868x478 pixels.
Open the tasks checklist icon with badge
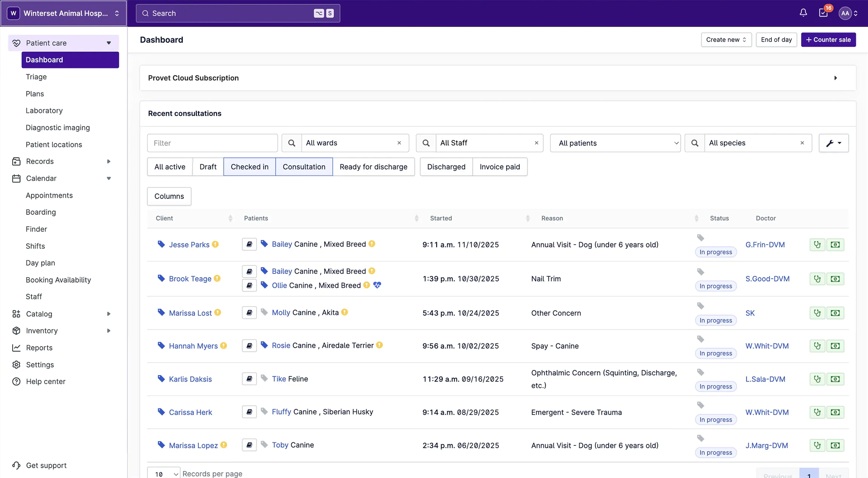(823, 13)
